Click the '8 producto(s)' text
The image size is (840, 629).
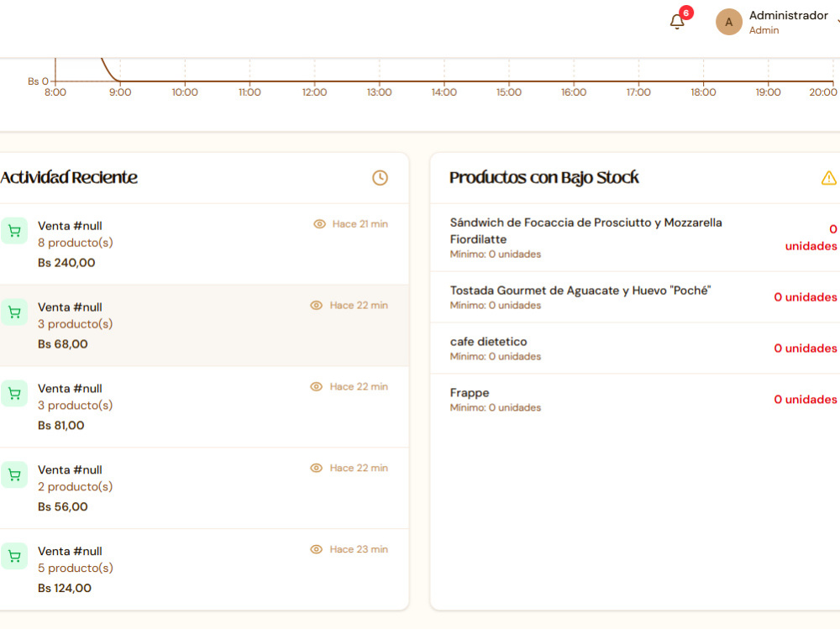tap(75, 243)
